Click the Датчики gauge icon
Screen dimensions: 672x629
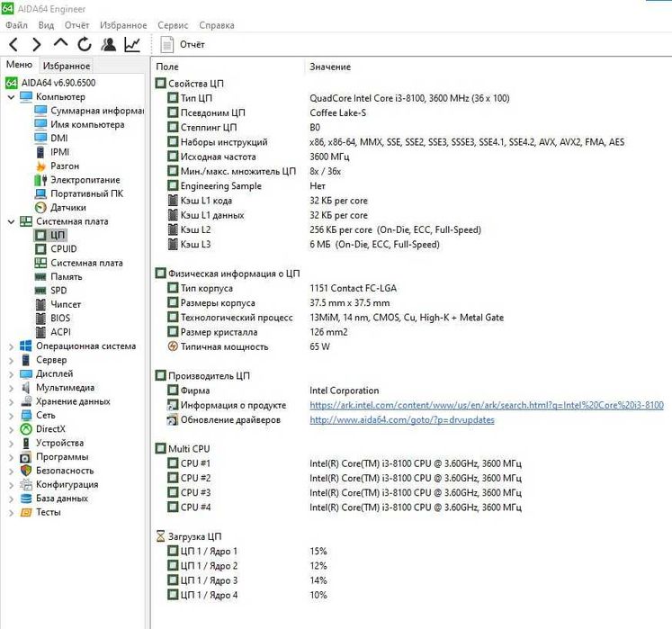[x=40, y=208]
